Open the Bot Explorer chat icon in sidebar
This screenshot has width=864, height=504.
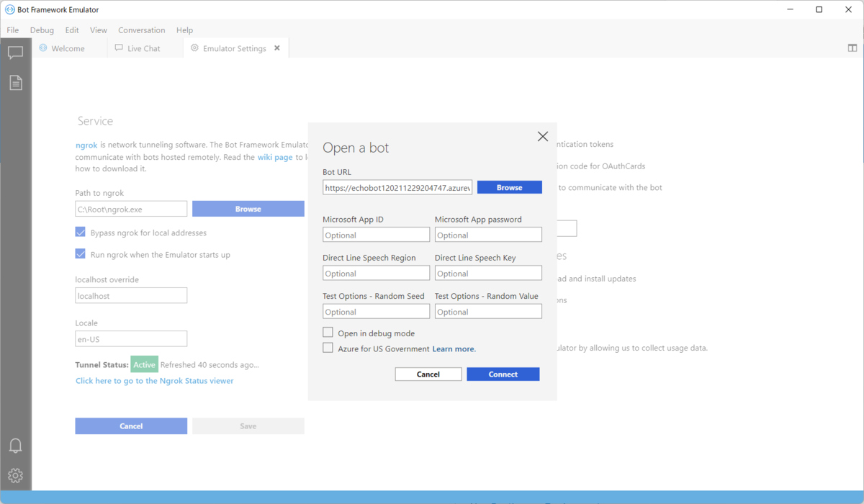coord(15,53)
